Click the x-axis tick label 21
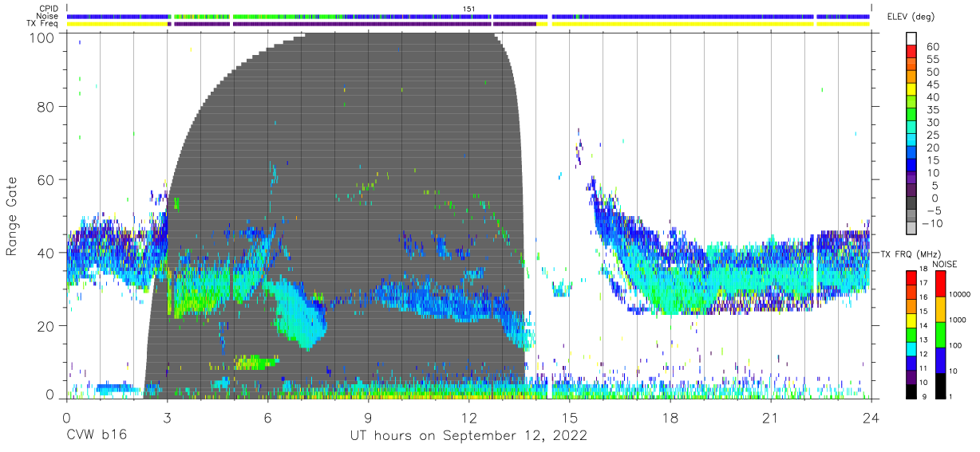Screen dimensions: 980x452 771,417
